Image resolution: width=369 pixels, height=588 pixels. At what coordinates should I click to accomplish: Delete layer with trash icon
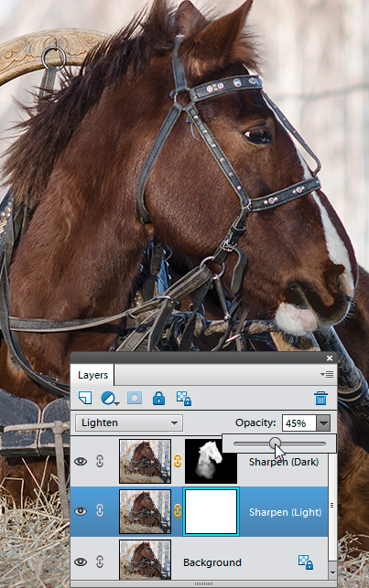pyautogui.click(x=321, y=399)
